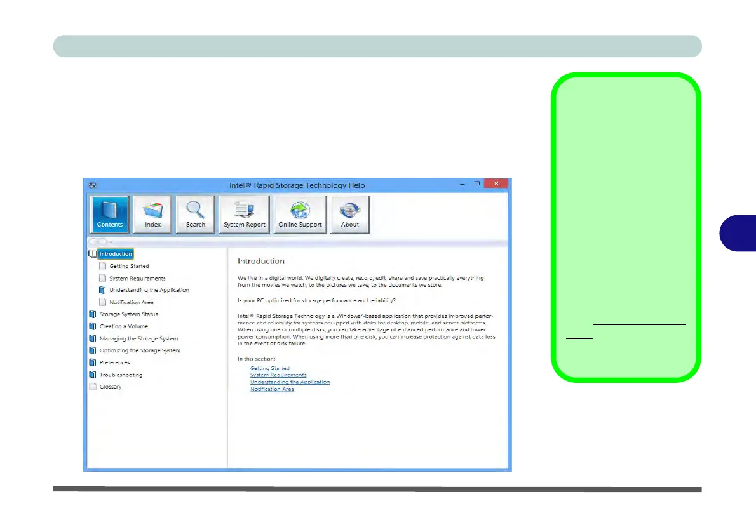Follow the System Requirements hyperlink

[278, 375]
